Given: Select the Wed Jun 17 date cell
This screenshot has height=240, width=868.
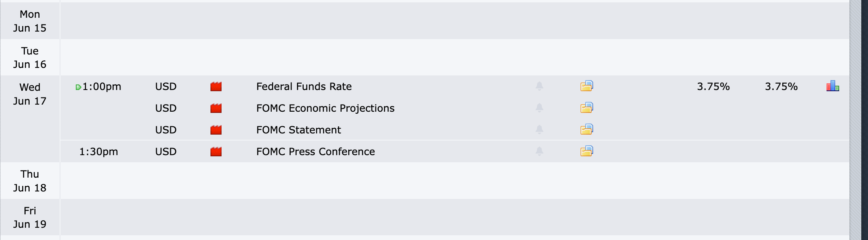Looking at the screenshot, I should coord(30,119).
